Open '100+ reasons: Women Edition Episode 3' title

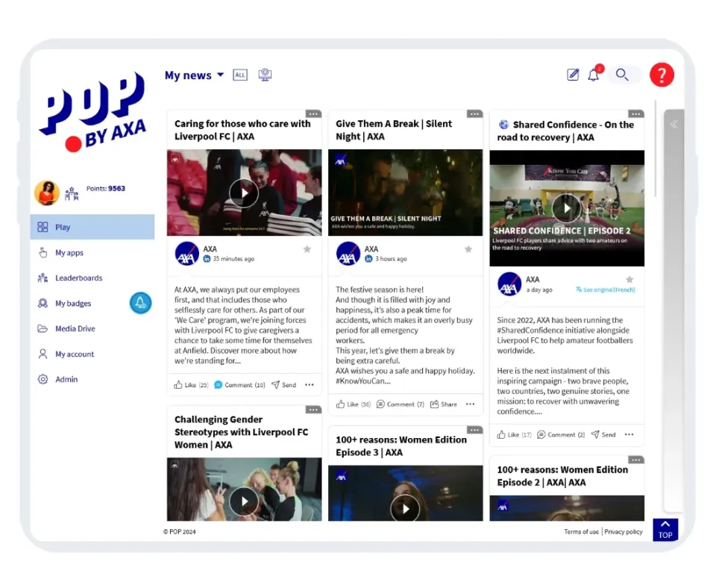tap(401, 446)
